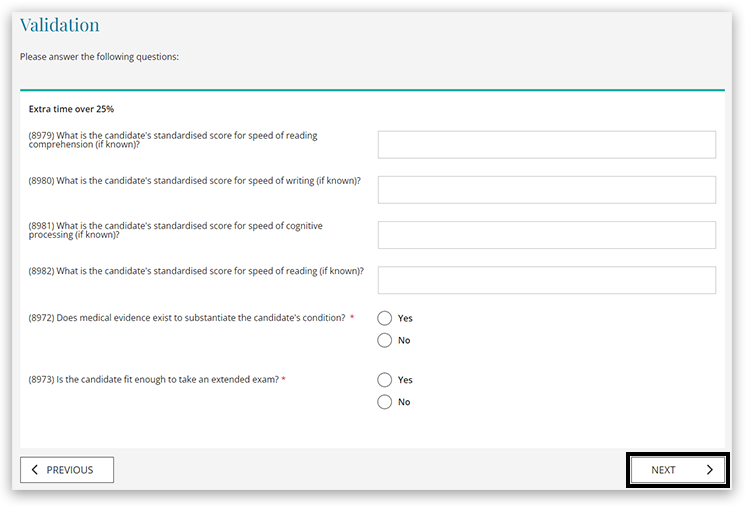Choose No for fit enough for extended exam
This screenshot has width=750, height=508.
point(385,402)
